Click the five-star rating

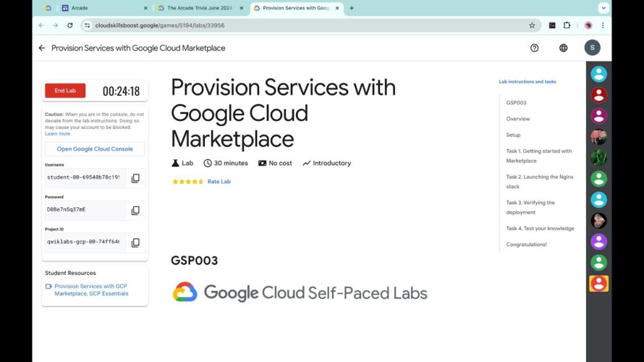click(187, 181)
